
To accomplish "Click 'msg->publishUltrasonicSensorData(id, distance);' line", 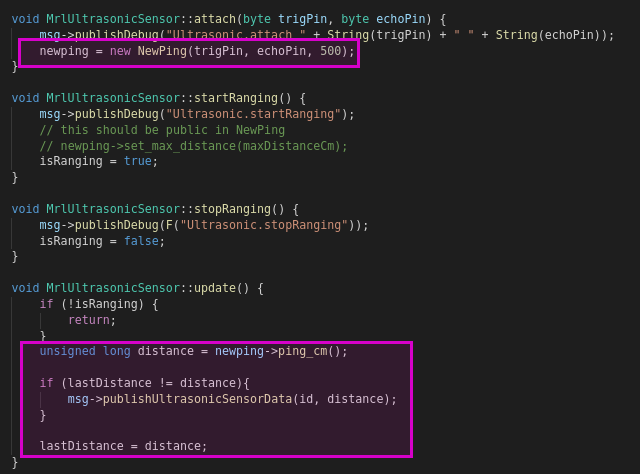I will pyautogui.click(x=232, y=399).
